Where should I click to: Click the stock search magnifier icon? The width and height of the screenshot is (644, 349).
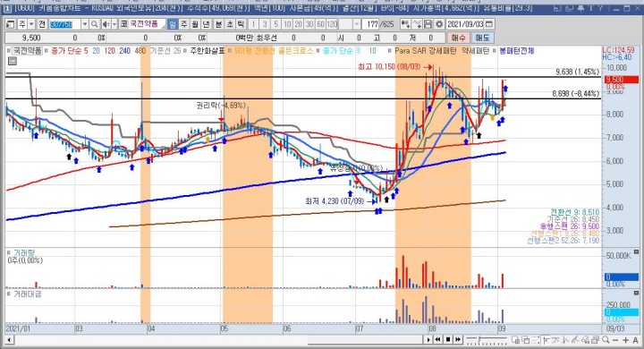94,24
